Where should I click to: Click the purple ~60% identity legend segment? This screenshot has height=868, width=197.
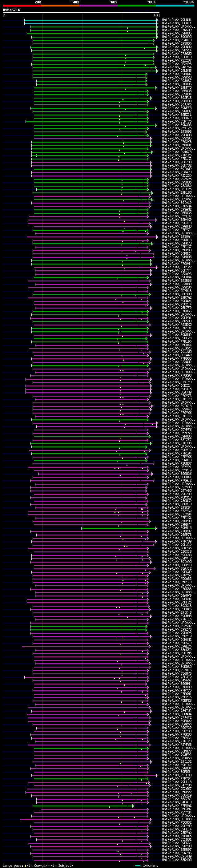pos(98,6)
